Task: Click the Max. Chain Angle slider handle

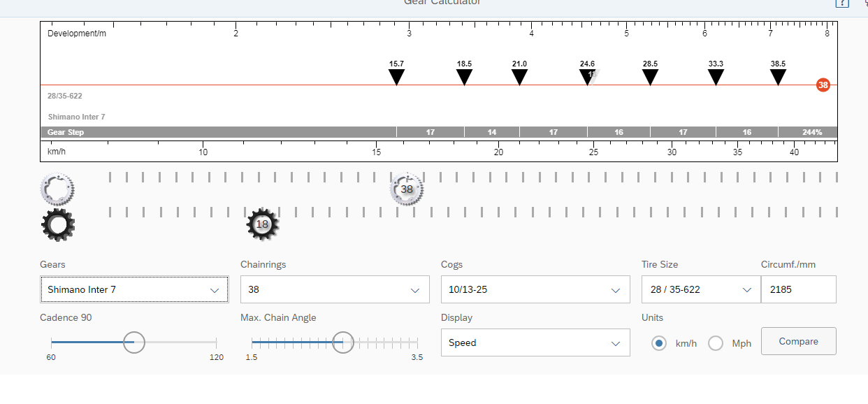Action: pos(342,342)
